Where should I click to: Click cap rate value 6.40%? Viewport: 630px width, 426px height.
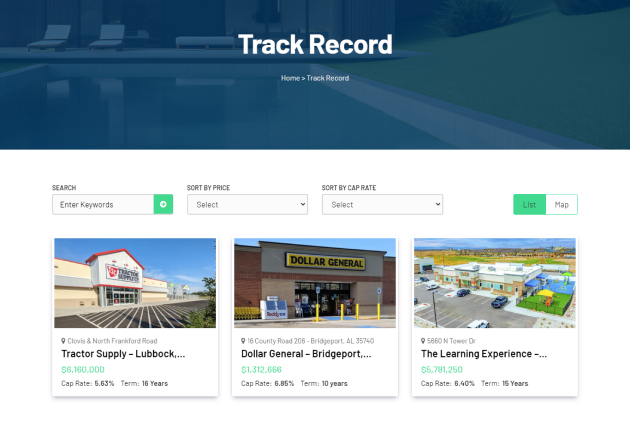click(x=464, y=383)
